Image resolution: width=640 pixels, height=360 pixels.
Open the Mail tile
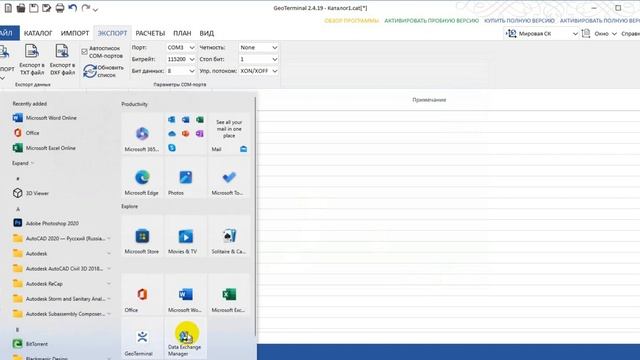click(x=229, y=133)
